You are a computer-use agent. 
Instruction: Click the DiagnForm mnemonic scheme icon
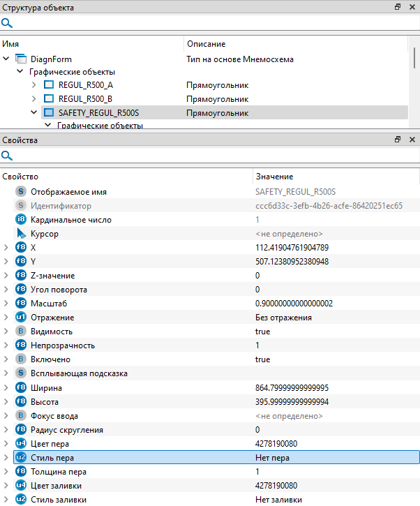(20, 59)
